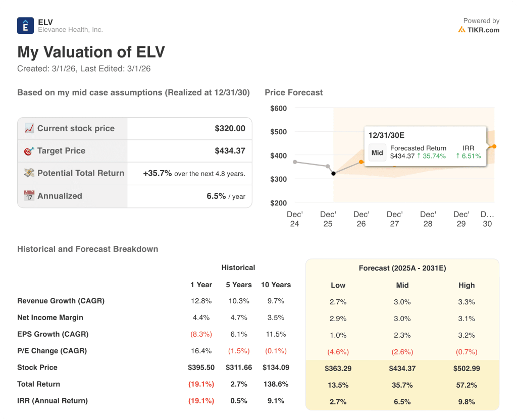Toggle the Mid case selector in the chart tooltip

tap(377, 152)
